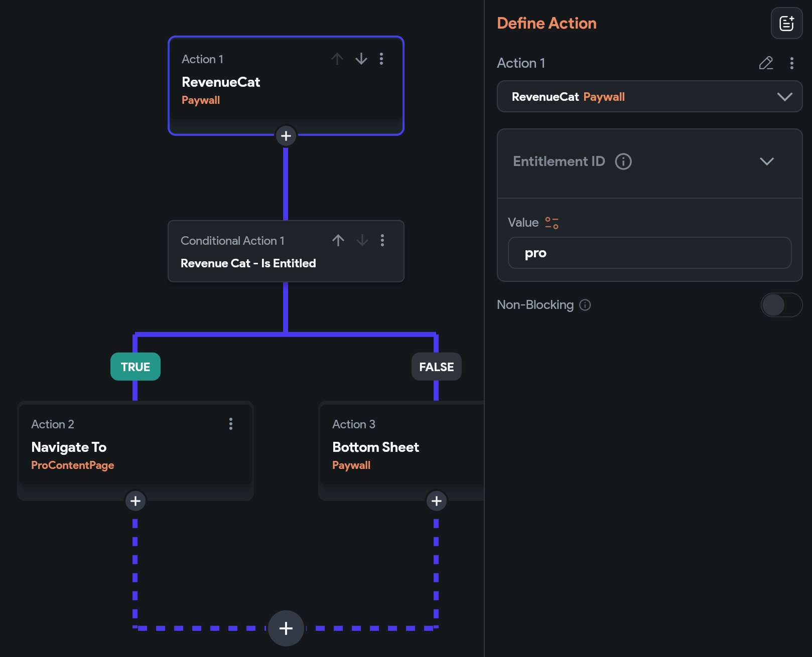Image resolution: width=812 pixels, height=657 pixels.
Task: Add action below Navigate To card
Action: pos(136,501)
